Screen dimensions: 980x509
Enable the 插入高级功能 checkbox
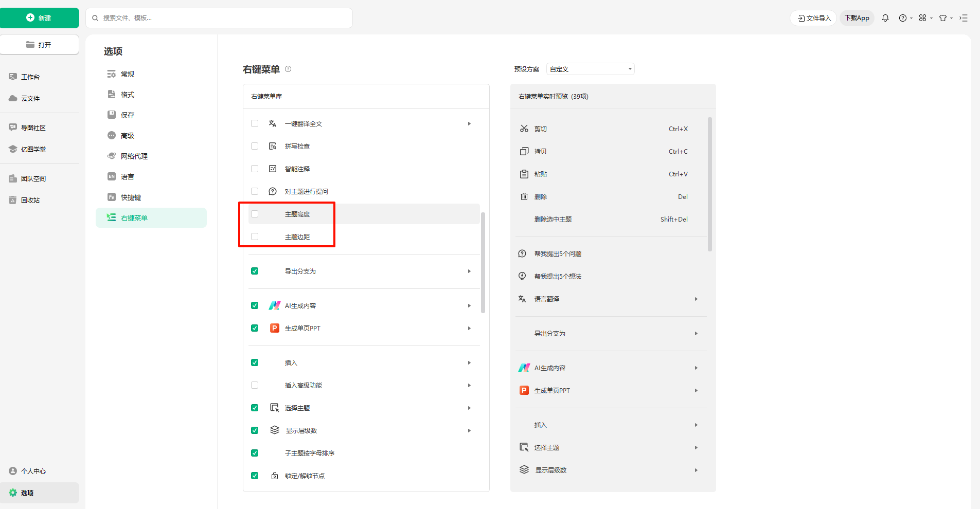255,385
